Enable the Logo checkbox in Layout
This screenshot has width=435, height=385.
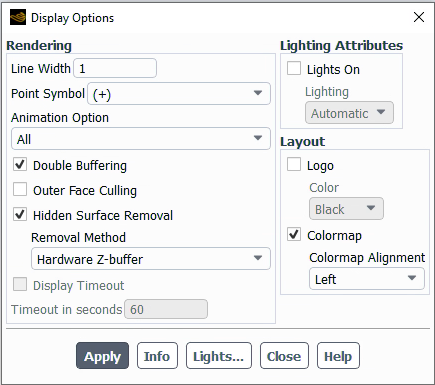pyautogui.click(x=294, y=164)
